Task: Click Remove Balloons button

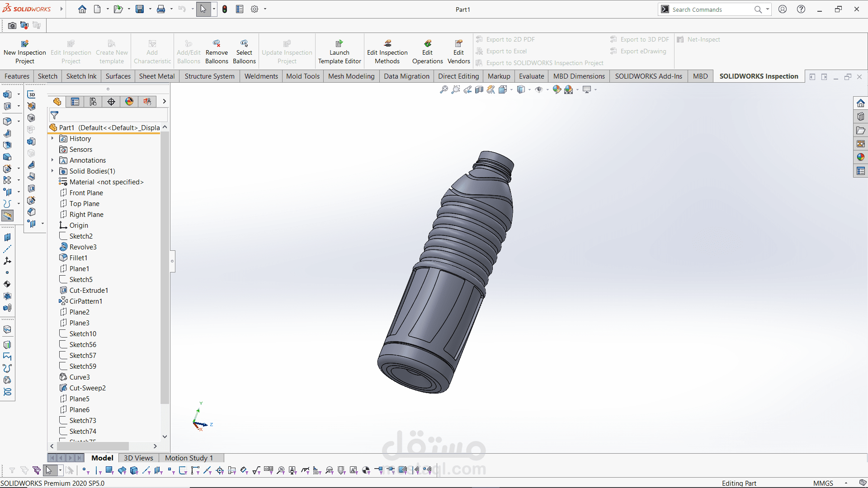Action: (x=217, y=52)
